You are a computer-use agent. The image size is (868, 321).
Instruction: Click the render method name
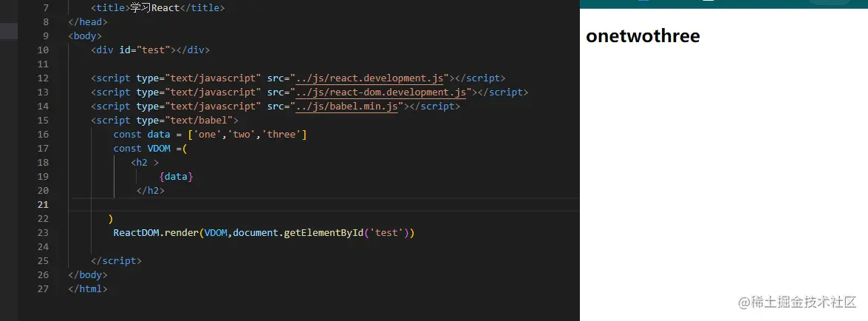tap(182, 233)
